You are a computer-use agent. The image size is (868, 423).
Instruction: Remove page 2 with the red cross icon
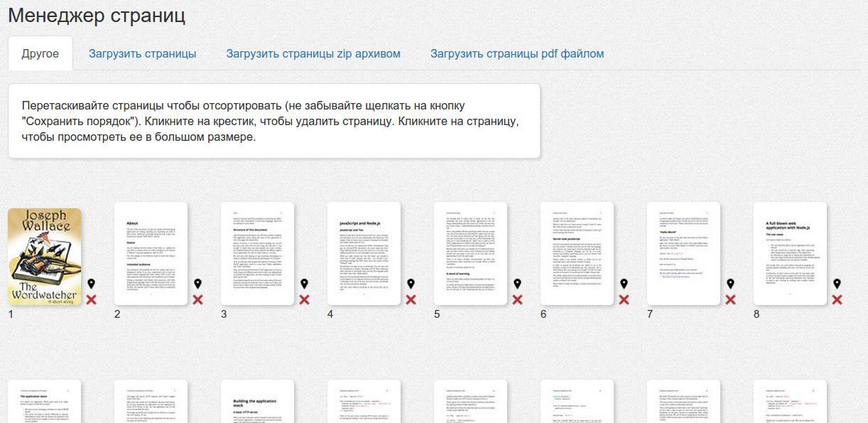pyautogui.click(x=197, y=300)
